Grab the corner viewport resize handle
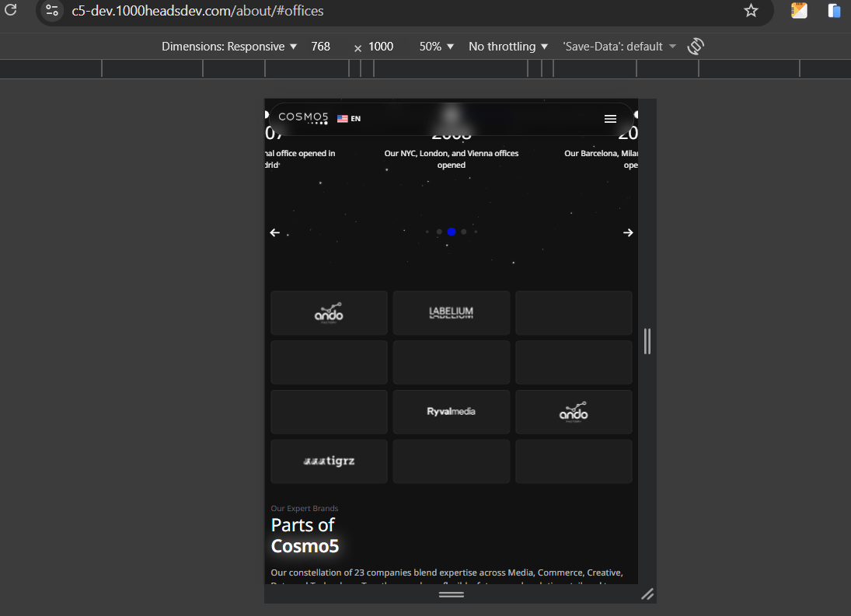Viewport: 851px width, 616px height. [647, 594]
